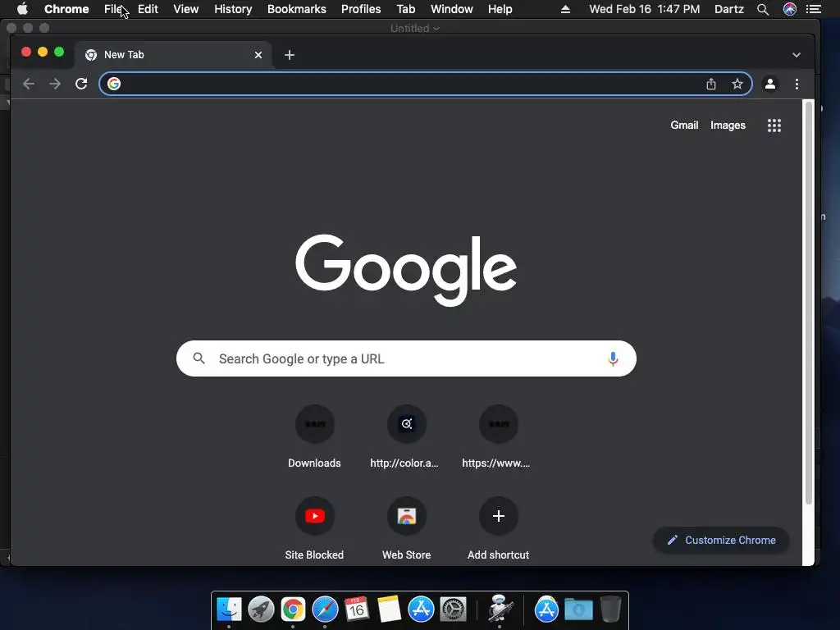The image size is (840, 630).
Task: Expand tab search chevron in tab strip
Action: pos(797,55)
